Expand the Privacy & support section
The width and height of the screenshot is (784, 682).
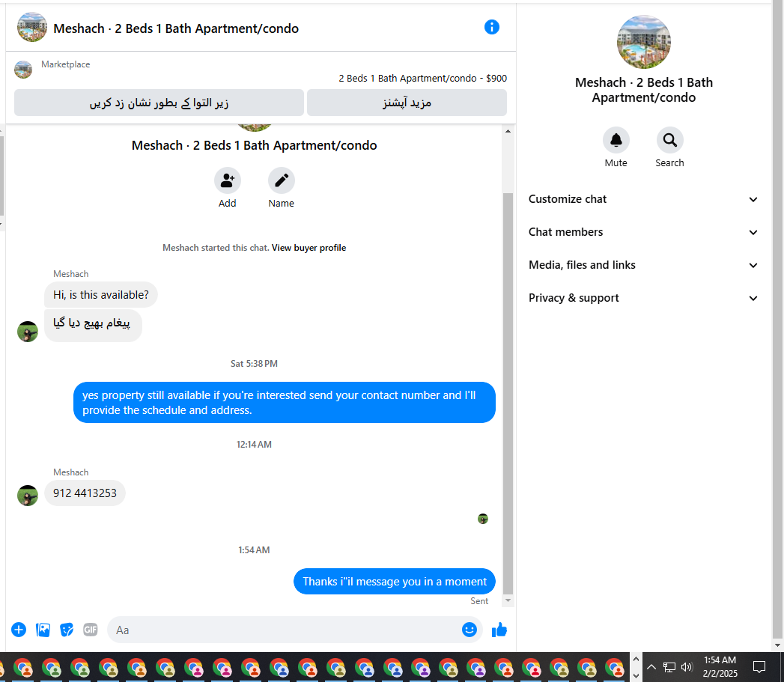643,298
